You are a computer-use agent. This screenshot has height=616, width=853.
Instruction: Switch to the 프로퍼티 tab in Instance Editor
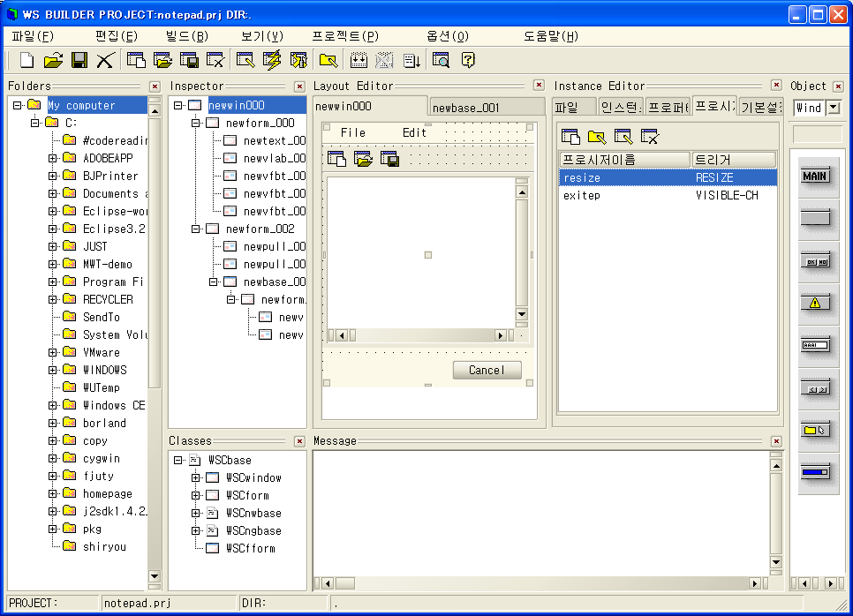click(x=668, y=107)
